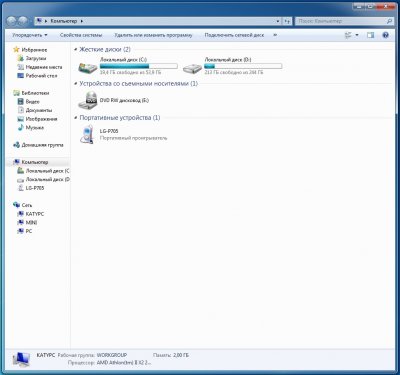The image size is (400, 375).
Task: Select the LG-P705 portable player icon
Action: point(87,134)
